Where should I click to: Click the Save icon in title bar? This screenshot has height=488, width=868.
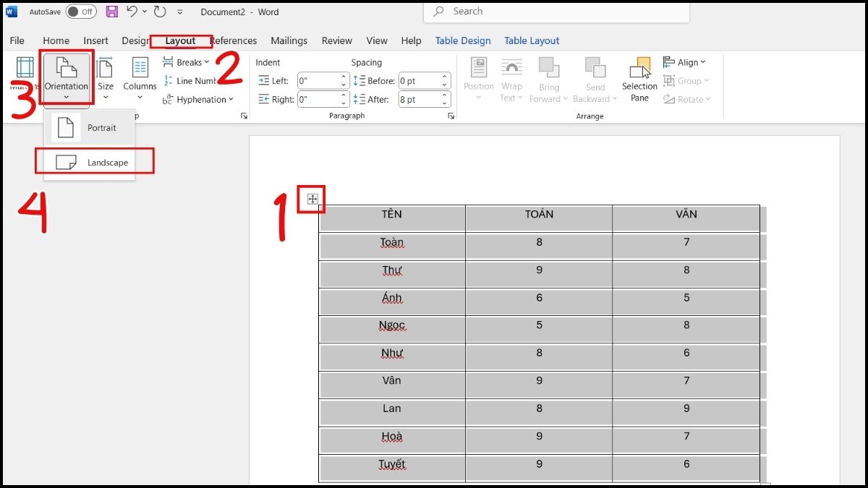[111, 12]
